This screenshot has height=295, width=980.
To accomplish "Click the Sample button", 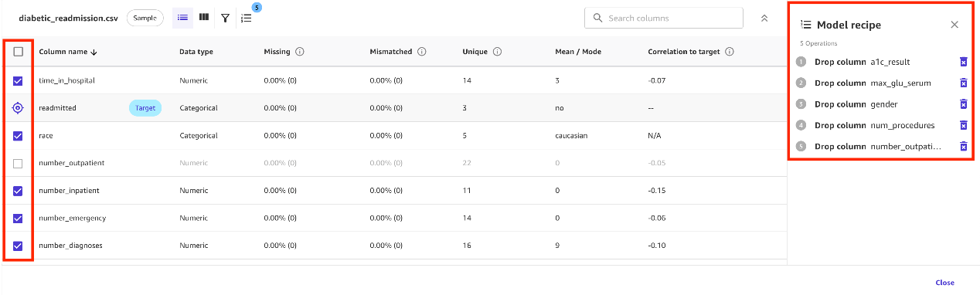I will (x=145, y=18).
